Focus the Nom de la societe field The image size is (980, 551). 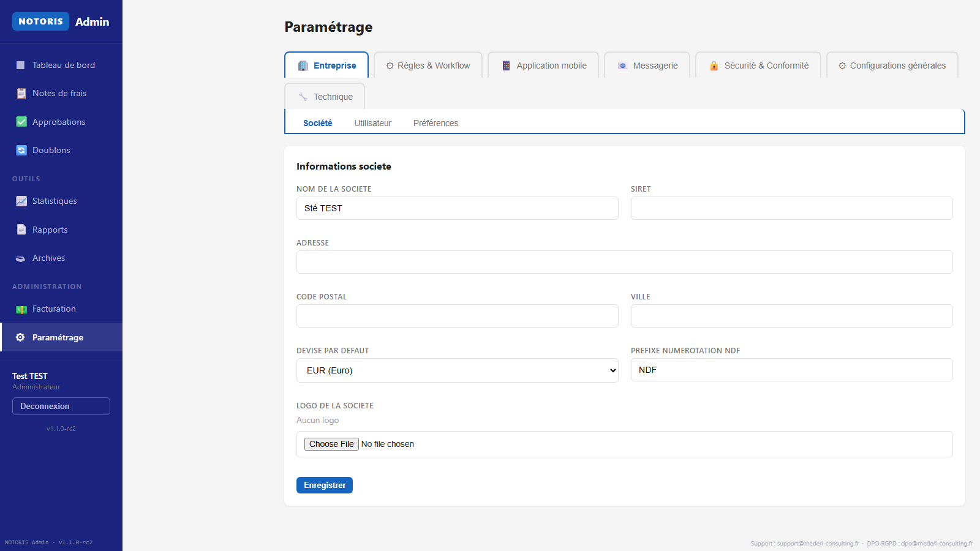pyautogui.click(x=458, y=208)
